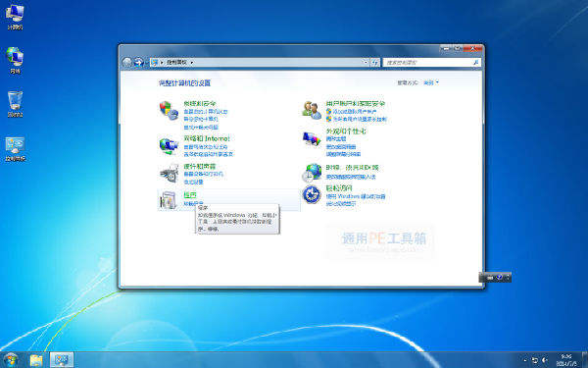The image size is (588, 368).
Task: Expand the arrow after 控制面板 breadcrumb
Action: pyautogui.click(x=192, y=63)
